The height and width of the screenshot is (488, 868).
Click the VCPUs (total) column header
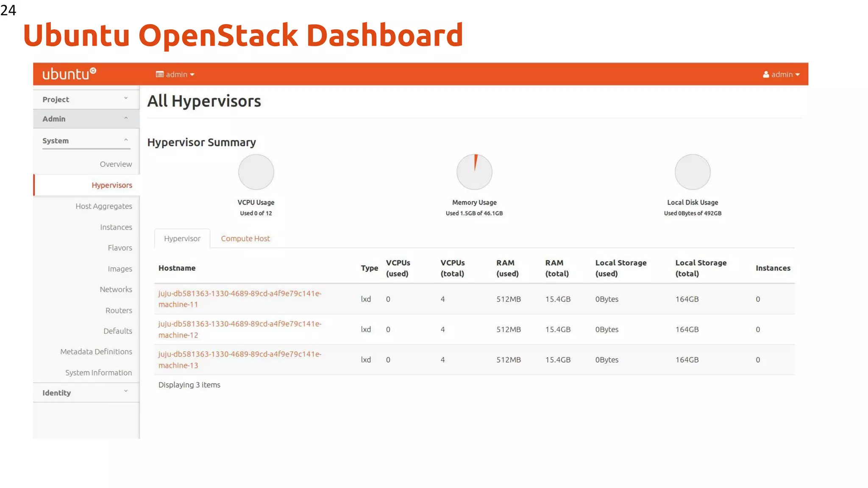click(x=453, y=268)
